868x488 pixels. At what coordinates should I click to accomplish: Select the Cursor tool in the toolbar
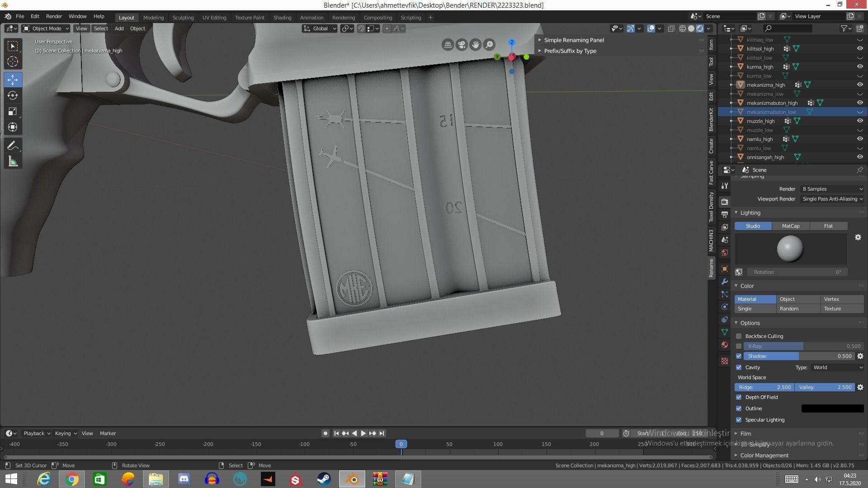13,61
